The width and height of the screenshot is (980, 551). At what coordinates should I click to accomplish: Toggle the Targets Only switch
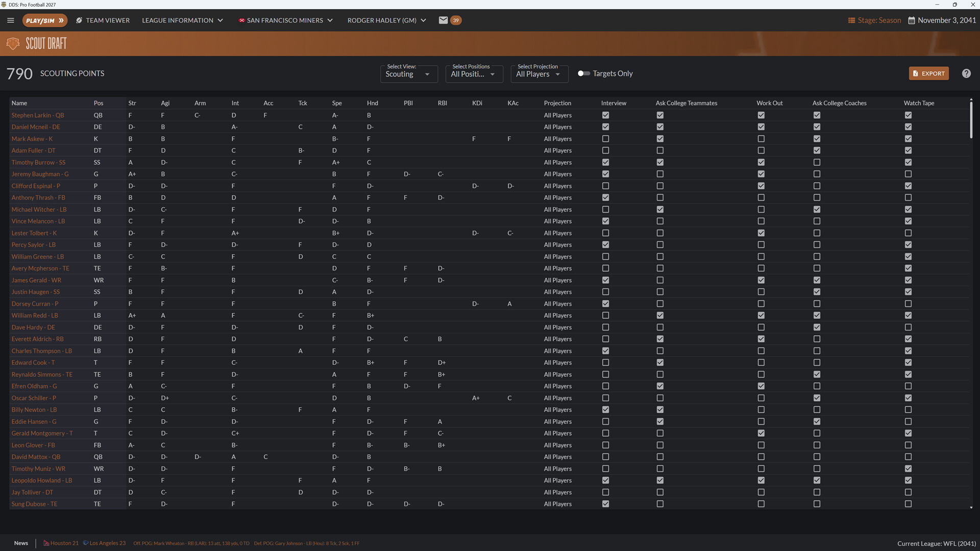(x=583, y=73)
